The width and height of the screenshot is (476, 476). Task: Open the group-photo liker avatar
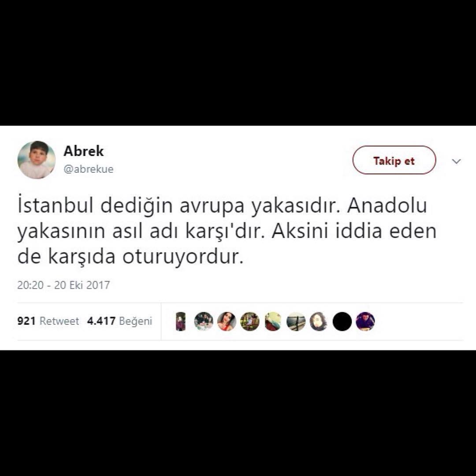204,321
